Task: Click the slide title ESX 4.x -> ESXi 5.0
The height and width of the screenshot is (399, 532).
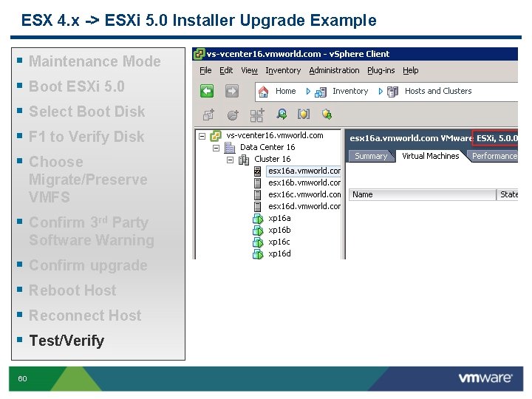Action: [199, 21]
